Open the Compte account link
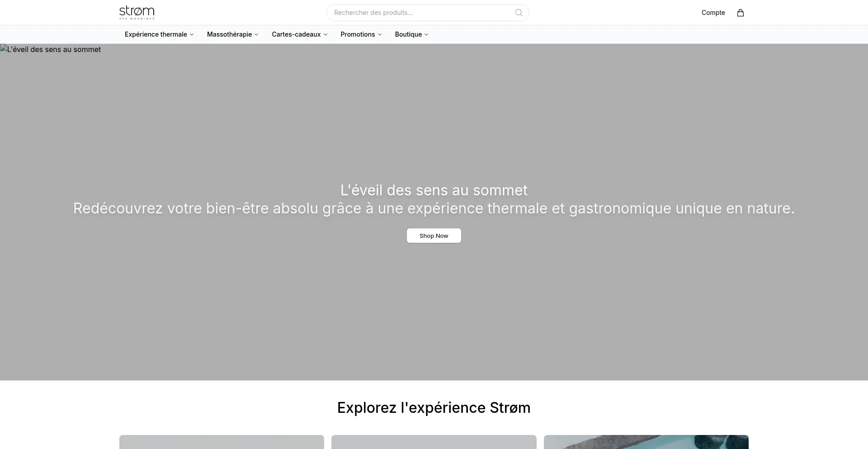 [713, 13]
